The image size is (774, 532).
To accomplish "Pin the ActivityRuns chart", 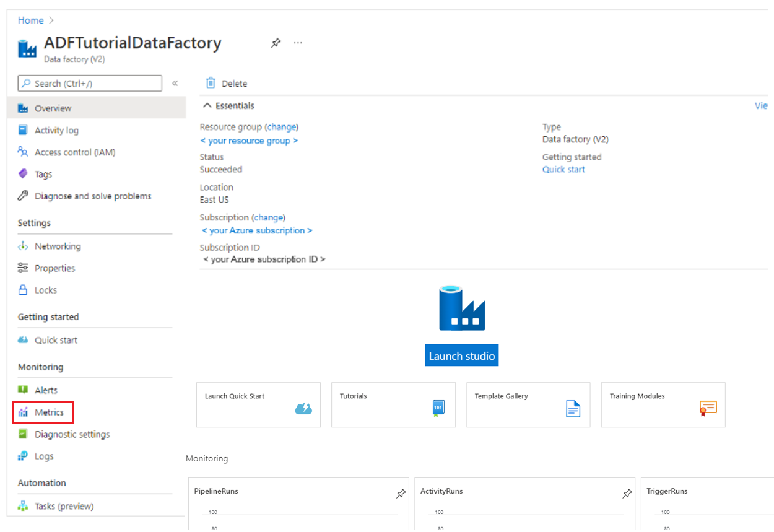I will point(627,494).
